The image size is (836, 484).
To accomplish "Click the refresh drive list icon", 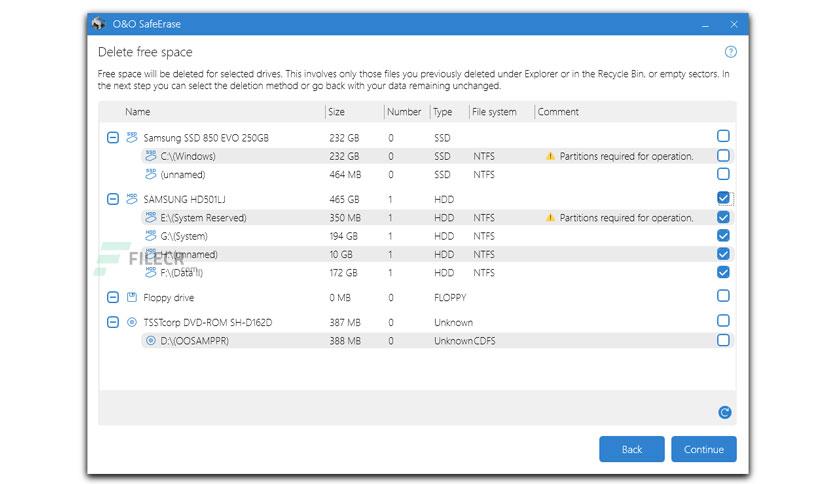I will (x=724, y=412).
